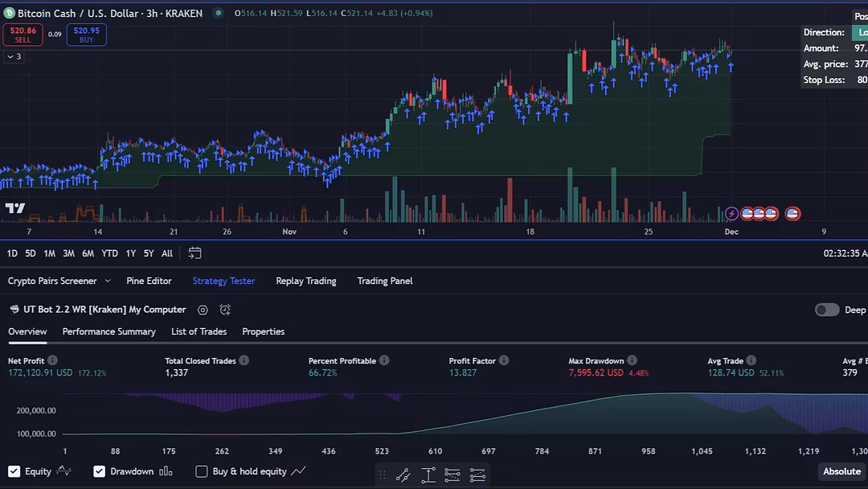Click the Profit Factor value 13.827
868x489 pixels.
point(463,372)
